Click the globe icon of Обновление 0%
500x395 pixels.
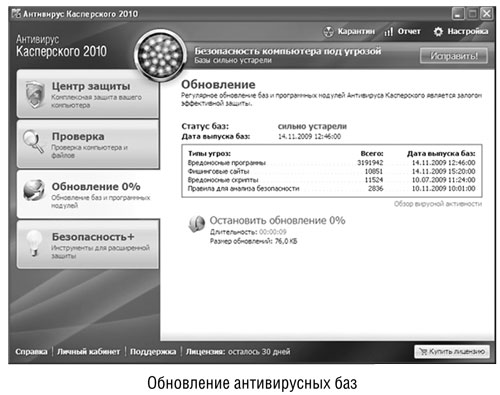[x=34, y=190]
